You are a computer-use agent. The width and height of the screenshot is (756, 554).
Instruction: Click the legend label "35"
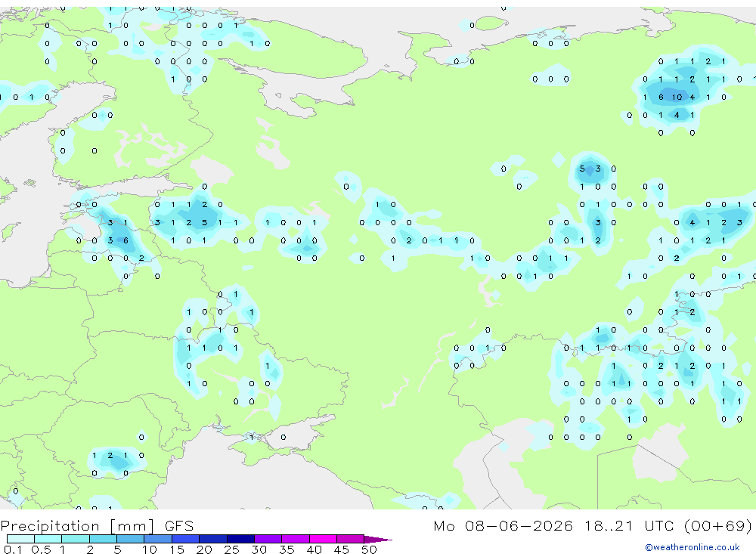287,549
